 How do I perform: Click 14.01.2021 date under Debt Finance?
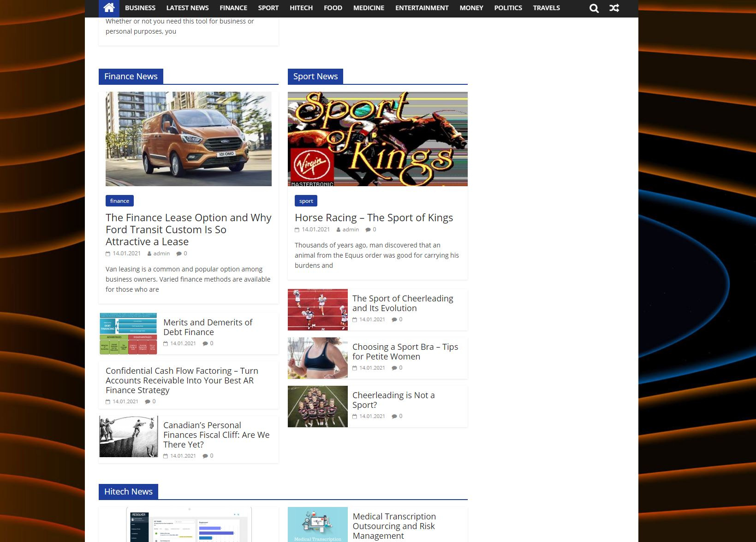point(183,343)
